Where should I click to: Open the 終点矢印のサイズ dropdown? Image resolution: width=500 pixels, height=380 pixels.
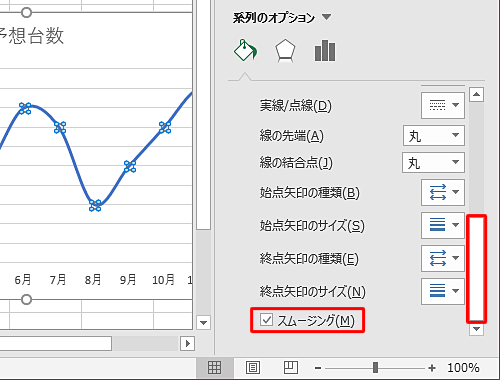pyautogui.click(x=443, y=291)
